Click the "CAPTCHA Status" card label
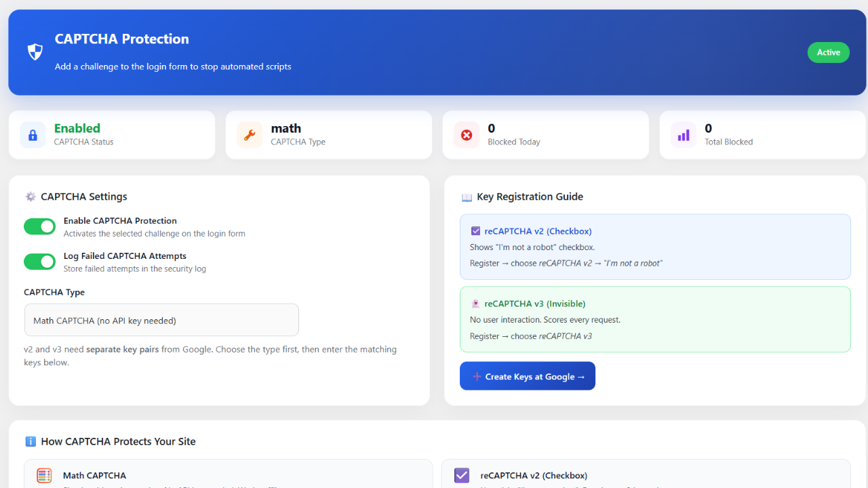Screen dimensions: 868x488 (84, 142)
